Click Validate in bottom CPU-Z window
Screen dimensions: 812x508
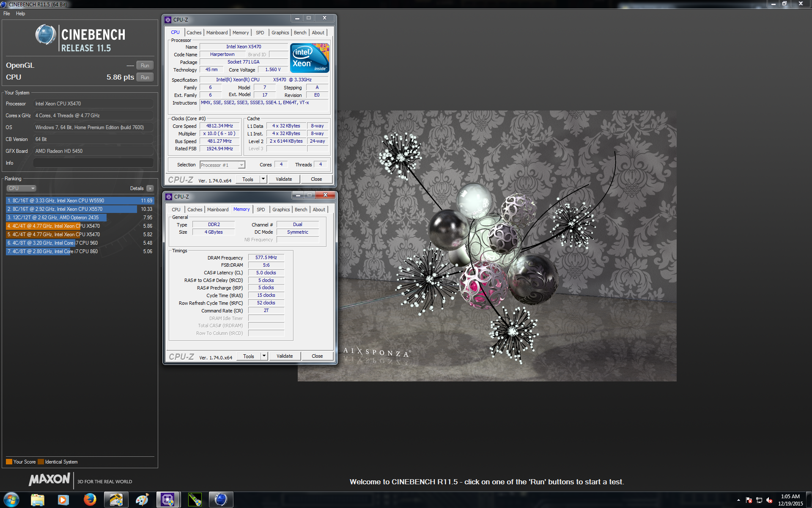[285, 356]
